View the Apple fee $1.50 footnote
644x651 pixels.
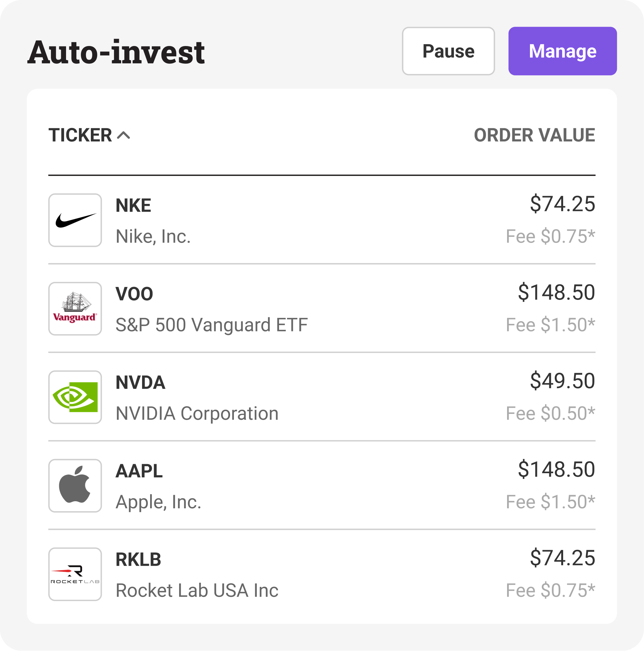pos(550,502)
